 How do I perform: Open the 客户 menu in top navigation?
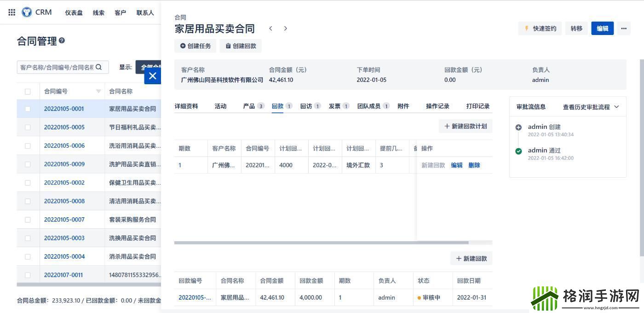tap(120, 12)
